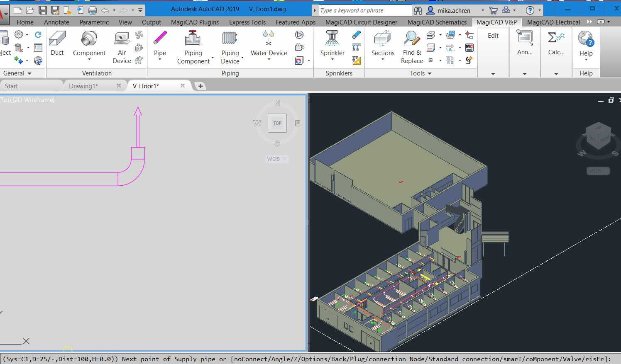Switch to the Drawing1 document tab
The width and height of the screenshot is (621, 364).
pyautogui.click(x=83, y=86)
